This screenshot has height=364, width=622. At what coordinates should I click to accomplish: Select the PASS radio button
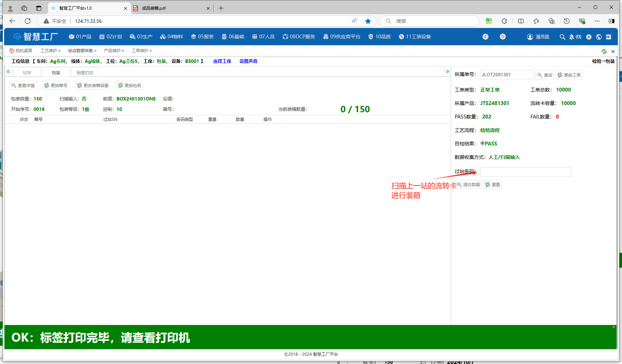click(x=482, y=143)
